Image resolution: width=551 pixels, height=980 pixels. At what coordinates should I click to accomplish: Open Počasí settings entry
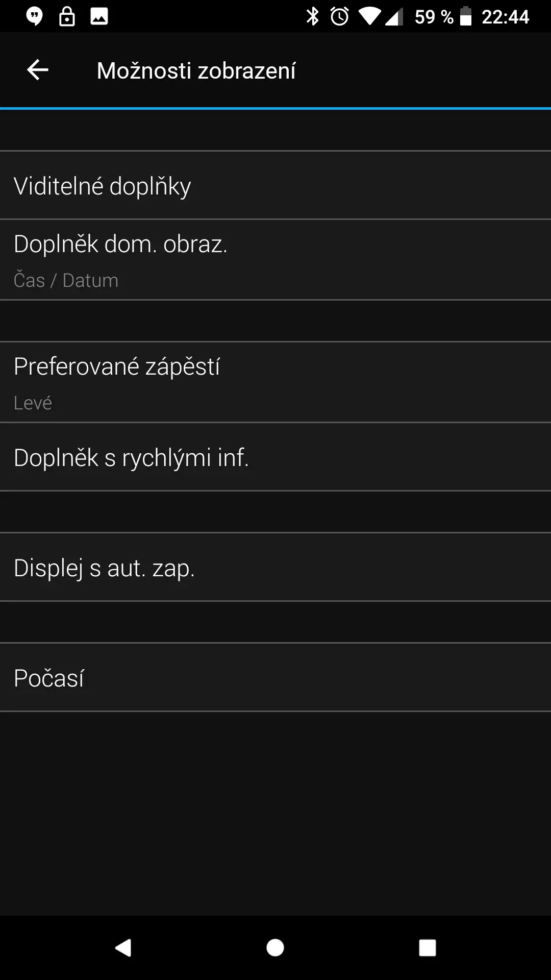coord(275,677)
